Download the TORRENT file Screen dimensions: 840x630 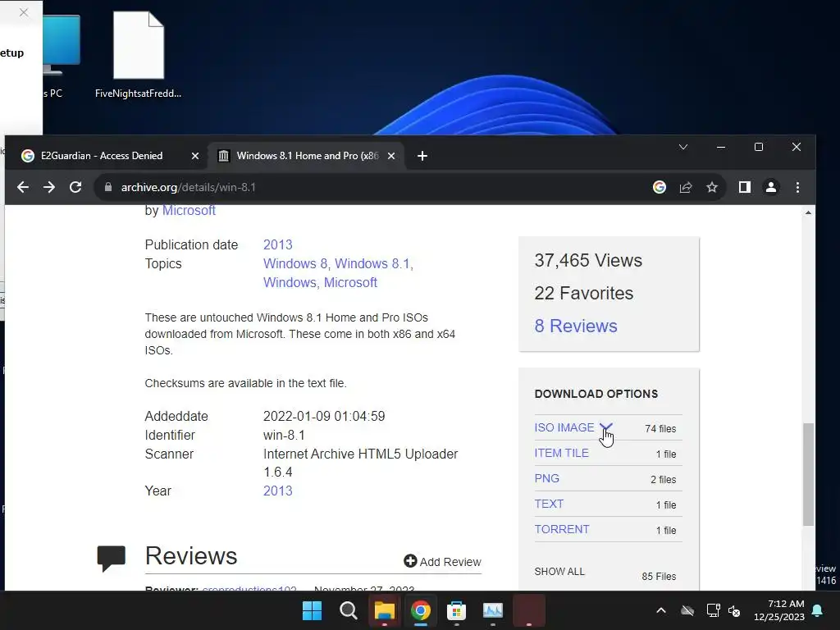coord(562,529)
